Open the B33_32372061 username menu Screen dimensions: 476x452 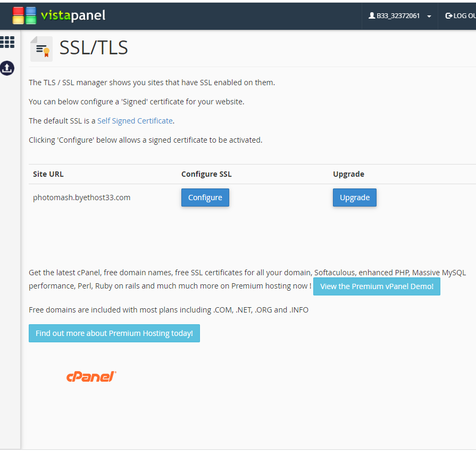click(x=398, y=16)
